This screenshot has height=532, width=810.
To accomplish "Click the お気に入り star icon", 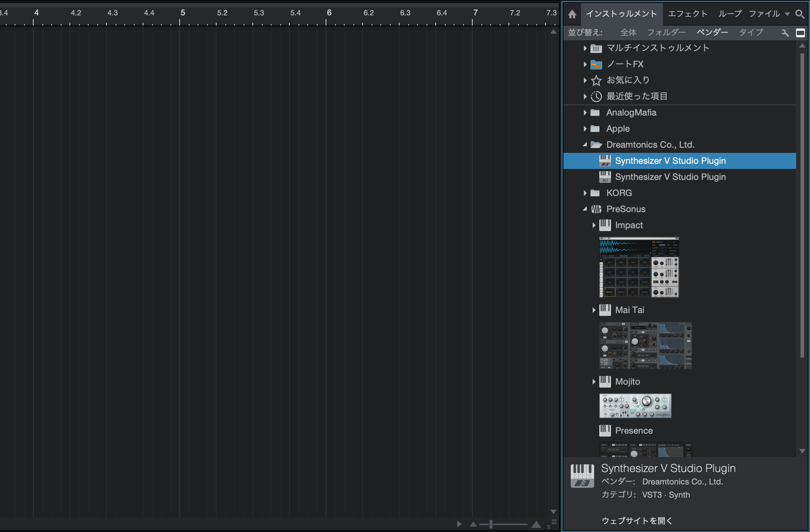I will (596, 80).
